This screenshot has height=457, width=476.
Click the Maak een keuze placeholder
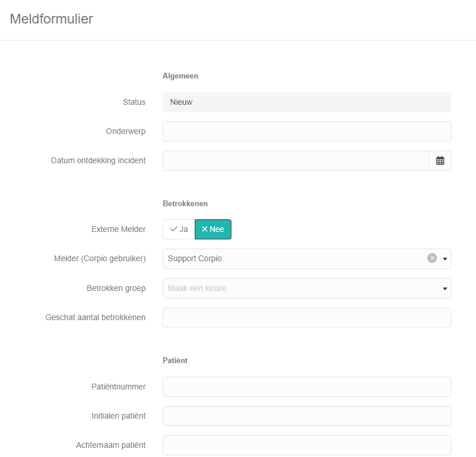[197, 288]
